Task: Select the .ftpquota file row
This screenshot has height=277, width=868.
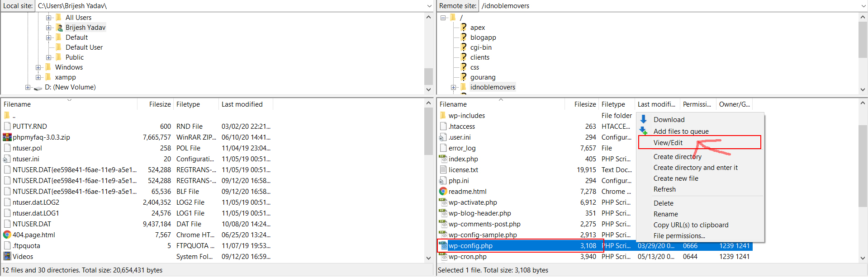Action: coord(137,245)
